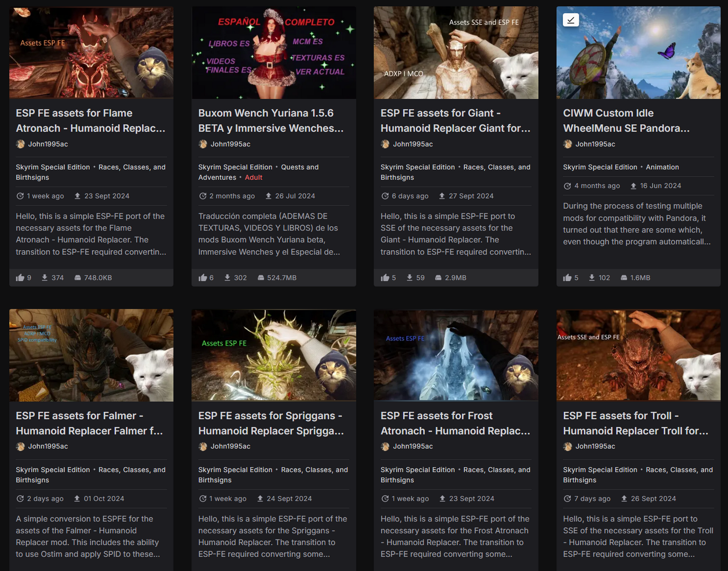Open the CIWM Custom Idle WheelMenu title
The image size is (728, 571).
(x=626, y=121)
